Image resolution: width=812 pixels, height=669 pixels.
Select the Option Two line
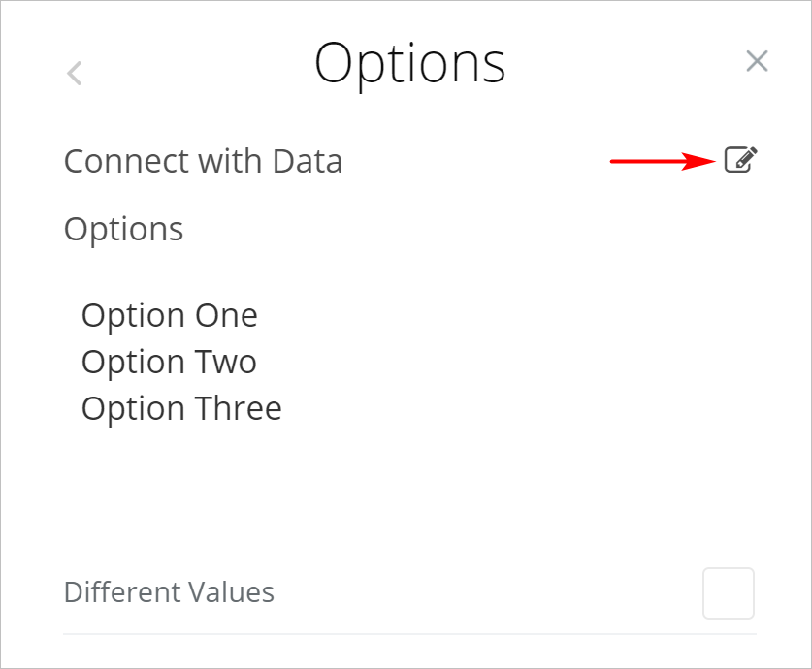pyautogui.click(x=169, y=362)
